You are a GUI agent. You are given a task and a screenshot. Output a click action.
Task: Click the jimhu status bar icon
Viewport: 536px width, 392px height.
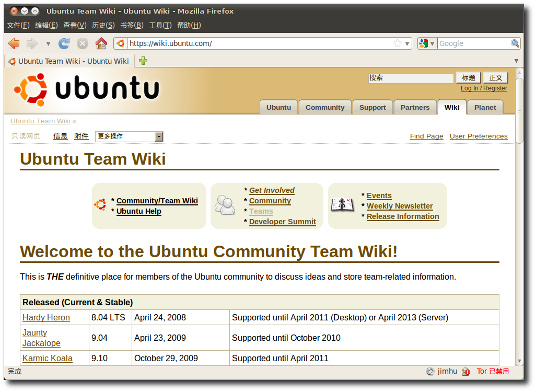tap(430, 372)
